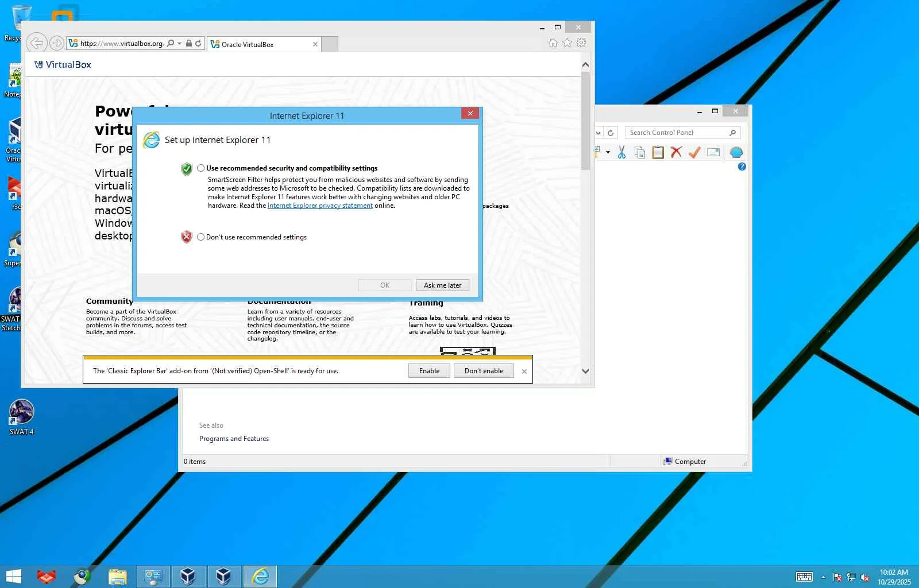Click the Copy icon in Control Panel toolbar

point(640,152)
